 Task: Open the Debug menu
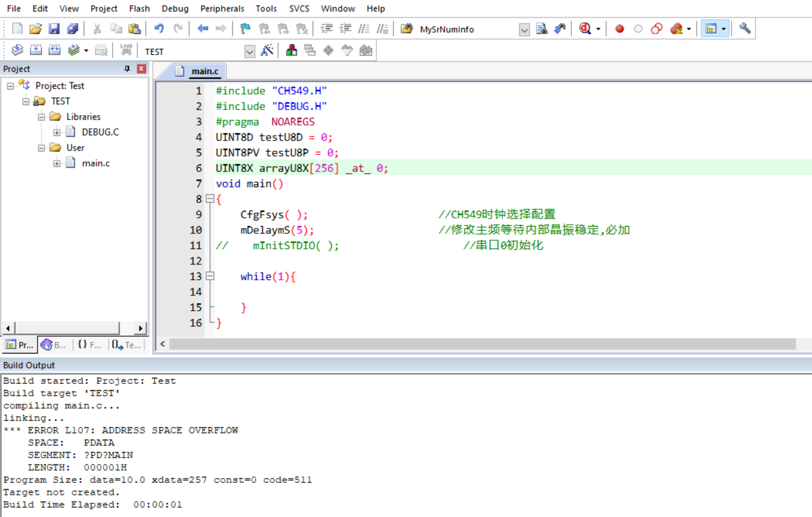click(x=175, y=8)
